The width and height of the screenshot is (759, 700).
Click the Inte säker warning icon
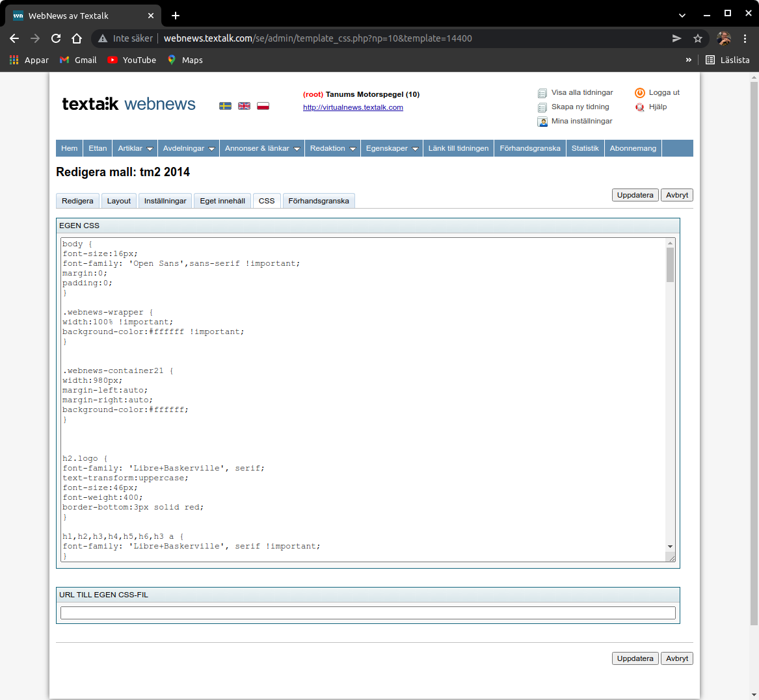[x=103, y=38]
